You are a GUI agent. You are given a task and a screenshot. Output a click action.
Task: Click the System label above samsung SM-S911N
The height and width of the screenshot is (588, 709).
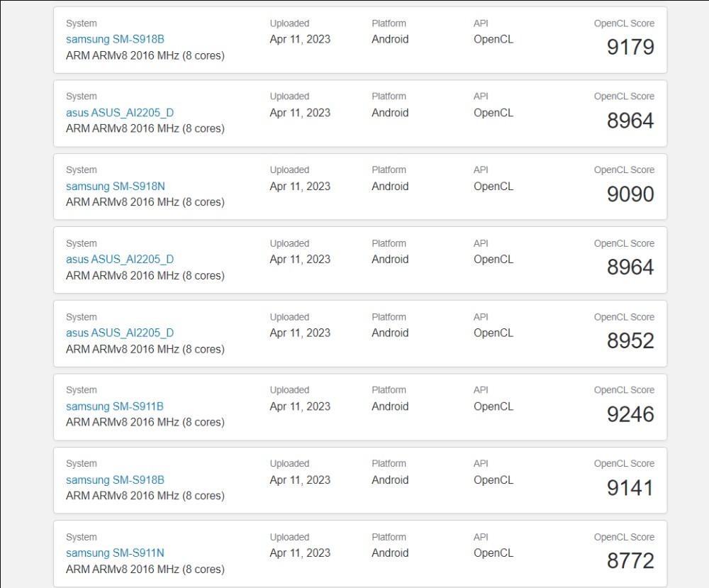81,537
